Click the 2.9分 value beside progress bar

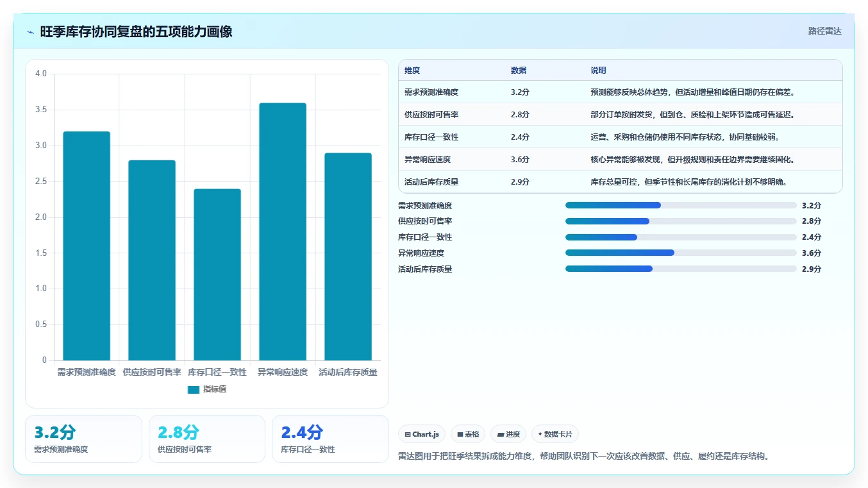pos(812,269)
